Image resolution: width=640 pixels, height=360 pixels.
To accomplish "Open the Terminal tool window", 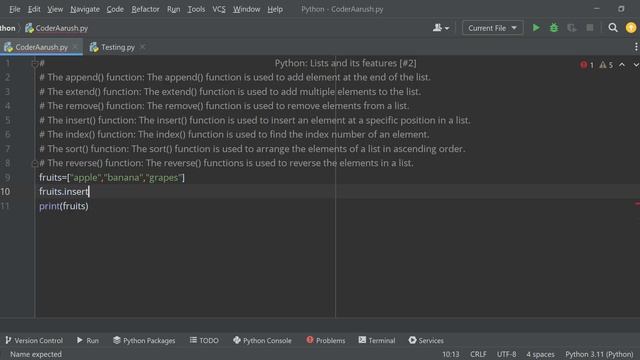I will [377, 340].
